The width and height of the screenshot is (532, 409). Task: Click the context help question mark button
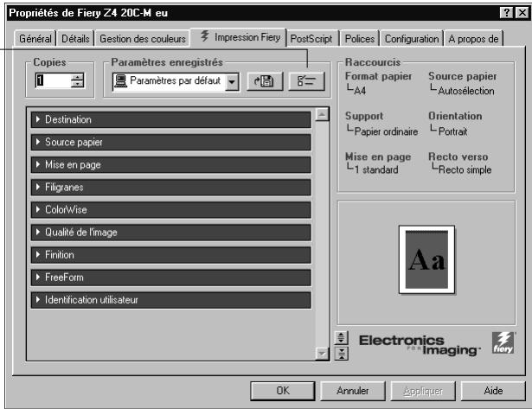pos(507,13)
